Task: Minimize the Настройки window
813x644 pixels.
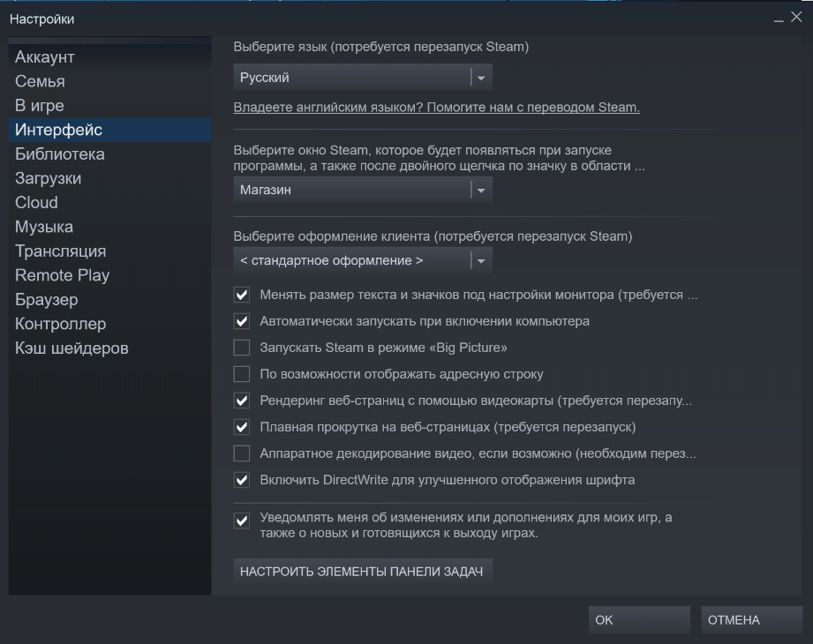Action: [779, 19]
